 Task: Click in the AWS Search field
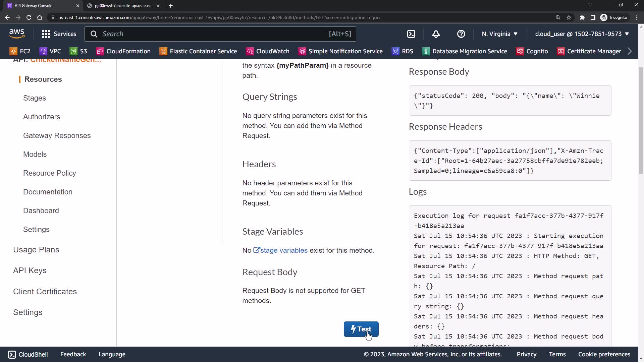(215, 34)
